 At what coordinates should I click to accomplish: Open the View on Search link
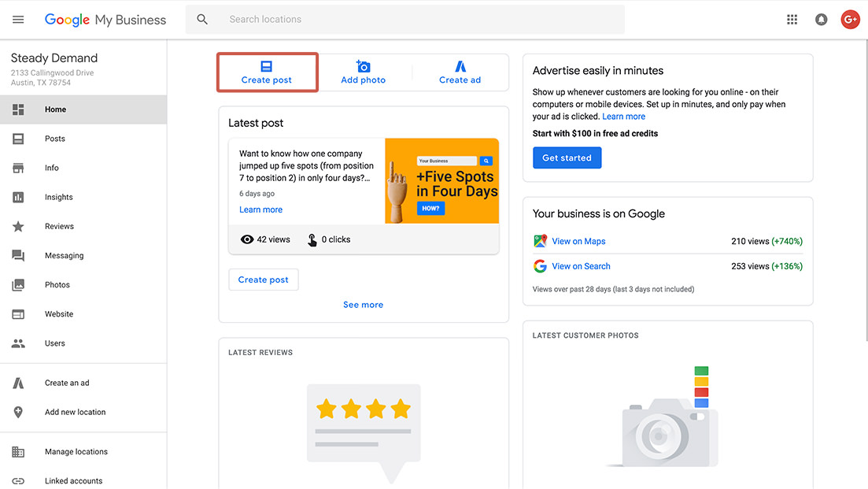(581, 266)
